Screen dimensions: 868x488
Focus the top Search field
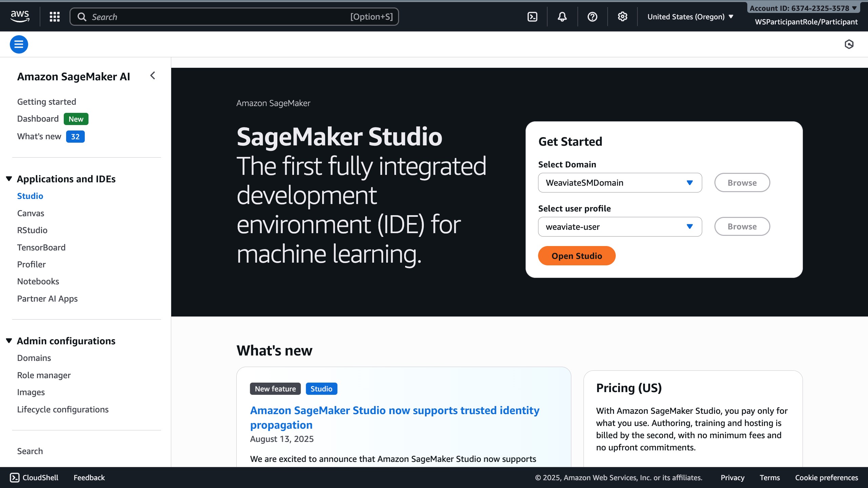(234, 17)
